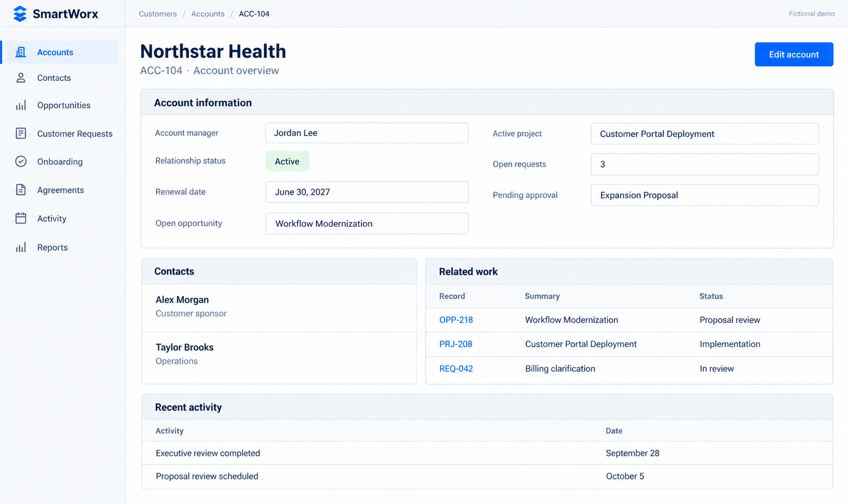Click the Accounts building icon in sidebar
Screen dimensions: 848x504
pos(21,52)
